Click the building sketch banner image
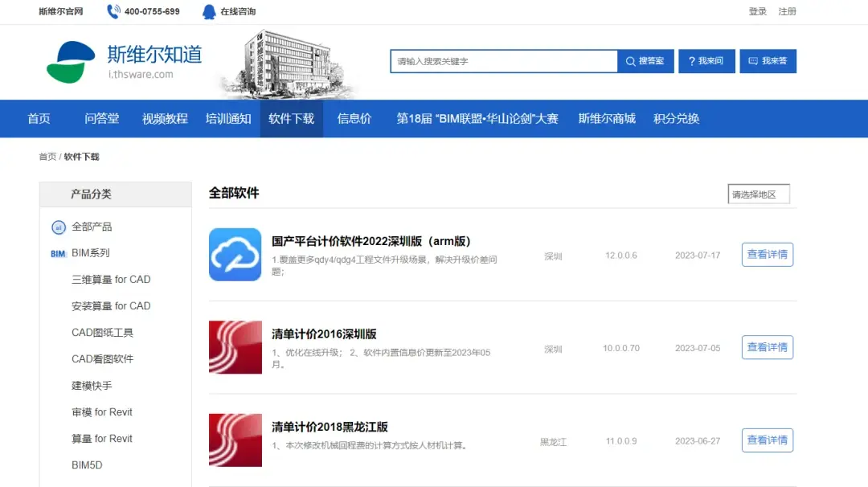 click(288, 63)
